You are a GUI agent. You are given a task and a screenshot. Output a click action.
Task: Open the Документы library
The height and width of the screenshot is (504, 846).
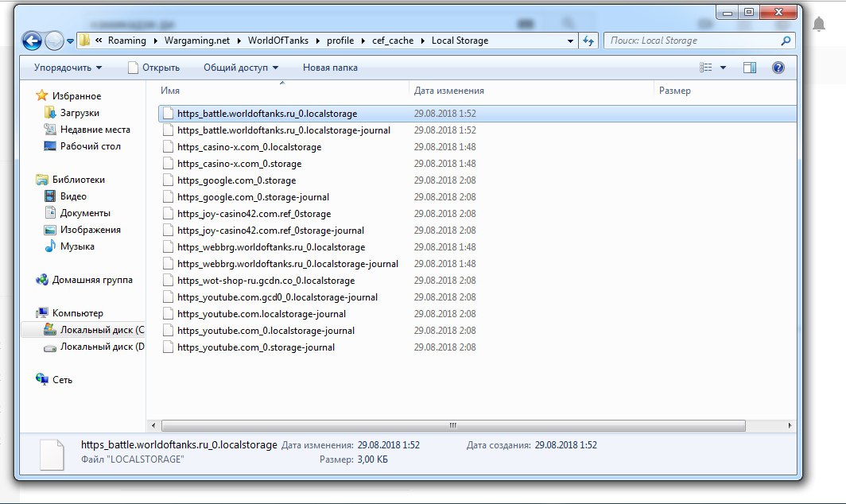(85, 213)
